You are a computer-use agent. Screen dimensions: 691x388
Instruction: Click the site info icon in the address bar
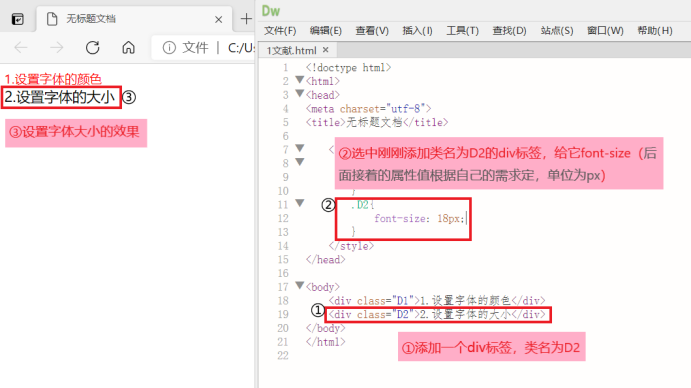(169, 48)
